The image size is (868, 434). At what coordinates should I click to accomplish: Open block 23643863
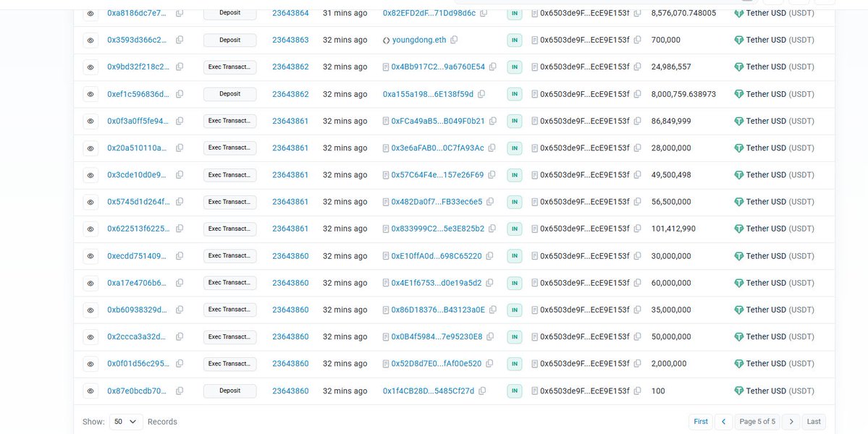(x=290, y=40)
